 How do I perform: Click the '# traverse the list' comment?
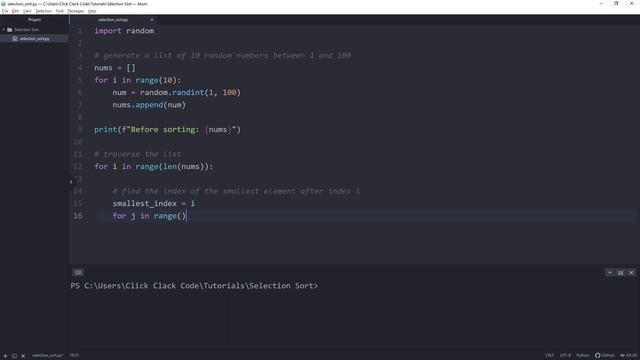click(138, 154)
